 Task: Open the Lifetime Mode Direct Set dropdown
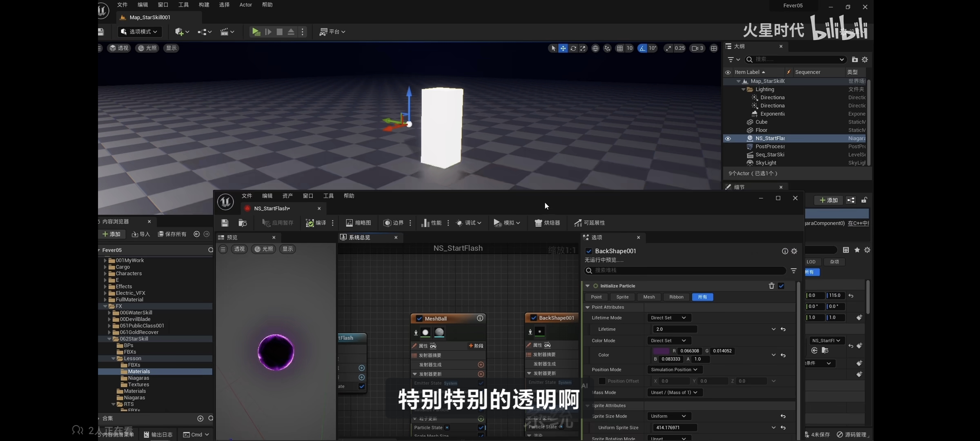tap(668, 318)
